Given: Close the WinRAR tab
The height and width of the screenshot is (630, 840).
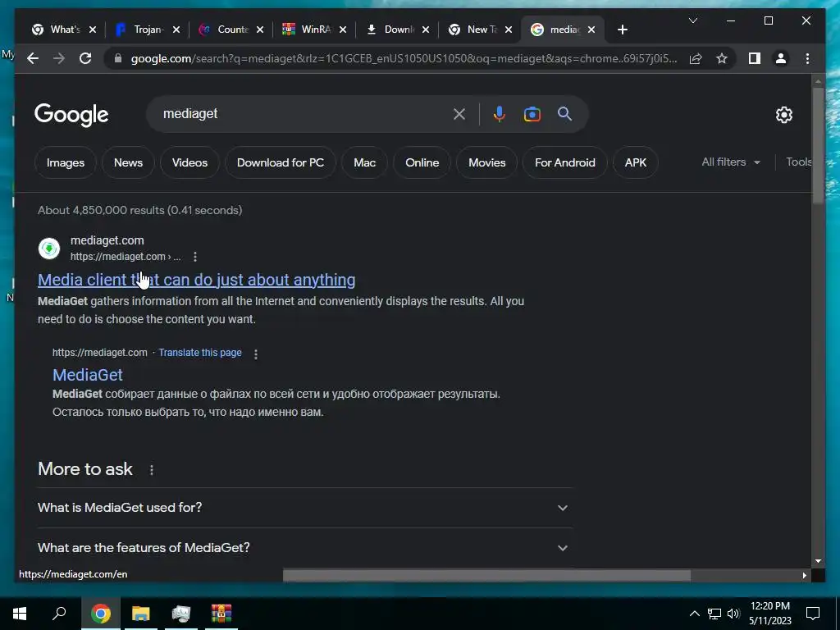Looking at the screenshot, I should 343,30.
